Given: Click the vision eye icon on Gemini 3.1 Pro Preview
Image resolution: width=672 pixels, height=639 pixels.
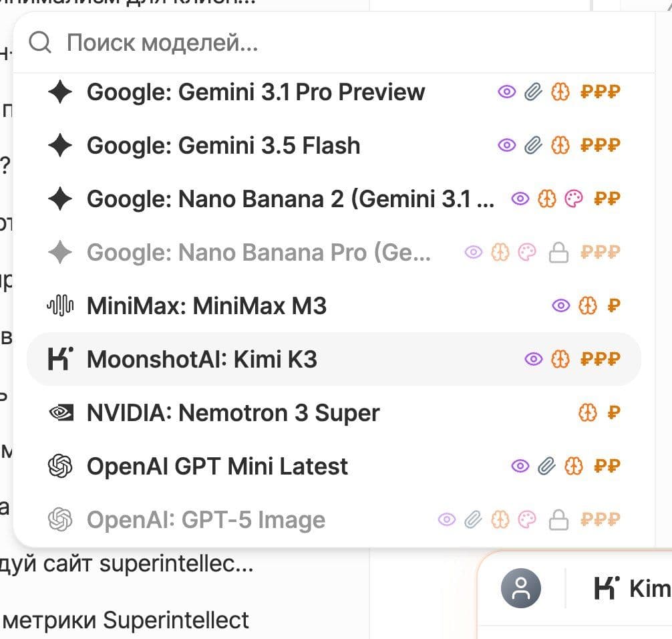Looking at the screenshot, I should point(507,92).
